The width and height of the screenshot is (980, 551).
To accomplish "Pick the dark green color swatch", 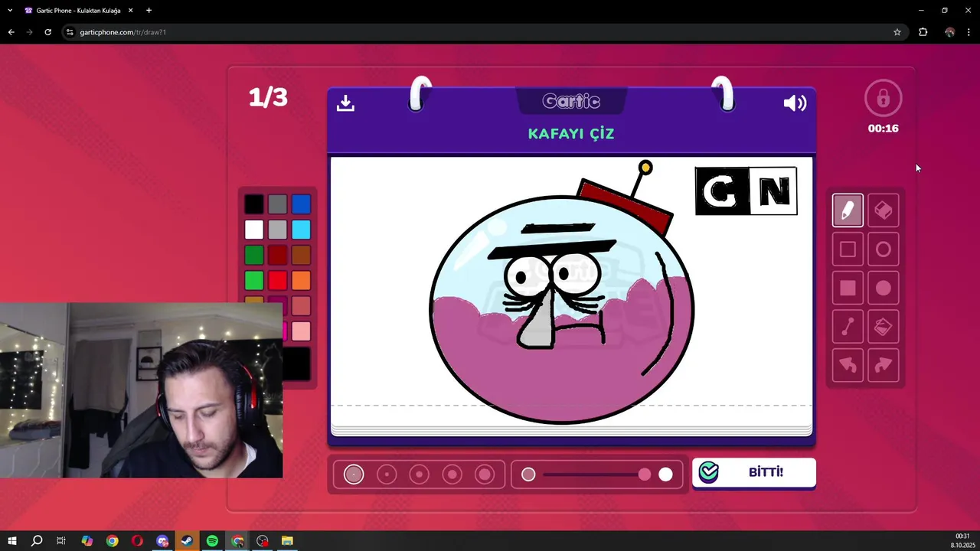I will point(254,255).
